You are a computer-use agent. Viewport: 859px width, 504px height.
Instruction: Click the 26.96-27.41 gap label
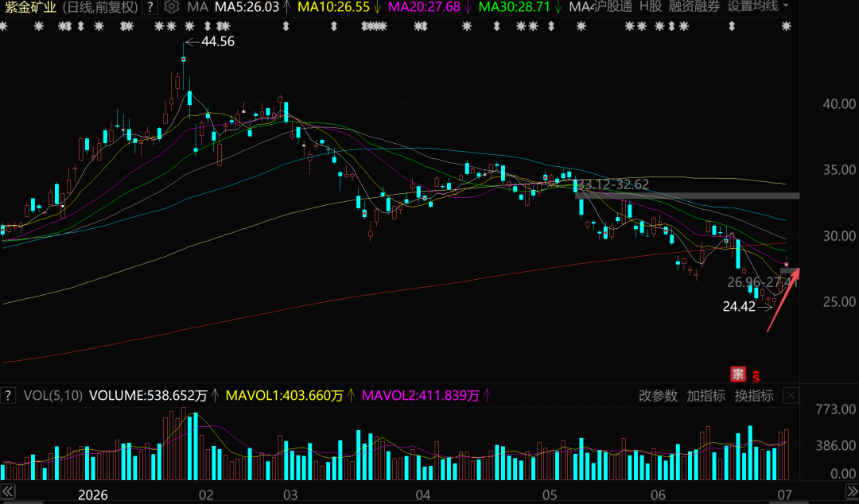click(x=762, y=283)
